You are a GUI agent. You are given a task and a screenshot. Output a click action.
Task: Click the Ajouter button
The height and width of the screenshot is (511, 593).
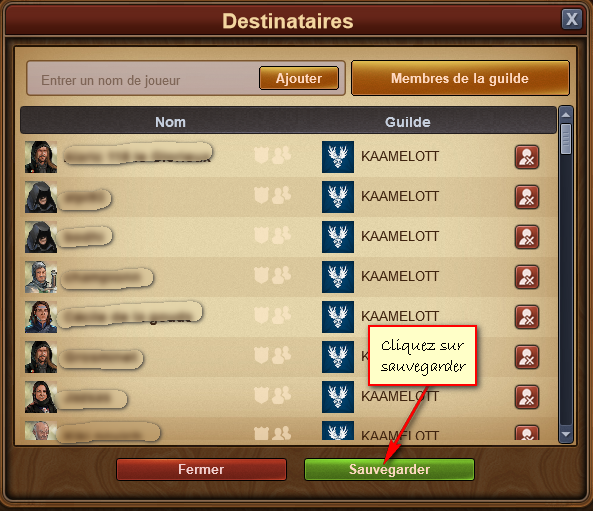(299, 78)
